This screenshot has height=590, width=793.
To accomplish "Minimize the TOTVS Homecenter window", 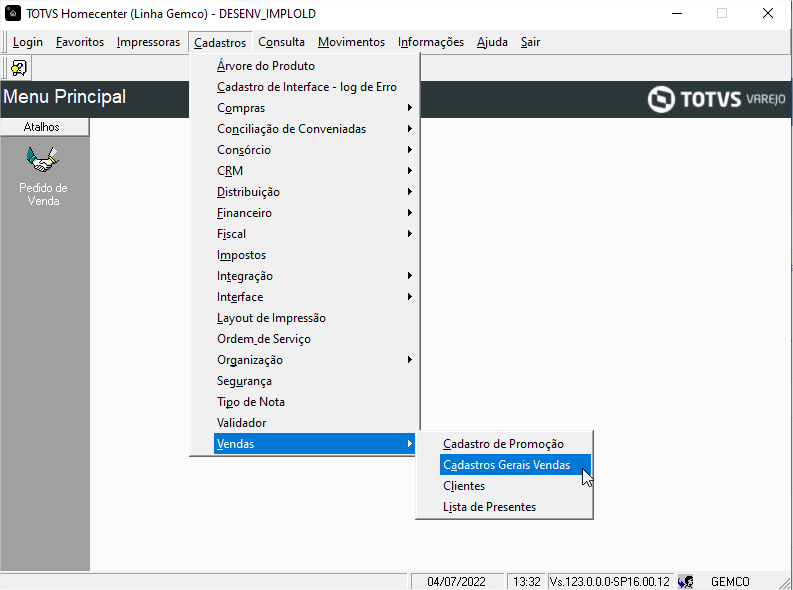I will pyautogui.click(x=677, y=14).
